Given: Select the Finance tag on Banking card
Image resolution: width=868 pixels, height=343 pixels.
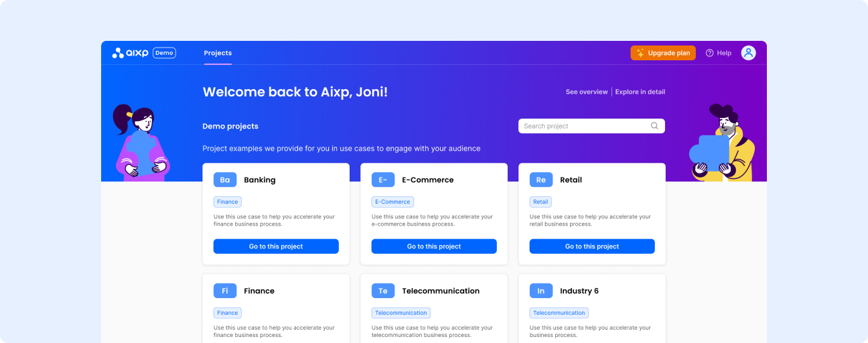Looking at the screenshot, I should point(228,202).
